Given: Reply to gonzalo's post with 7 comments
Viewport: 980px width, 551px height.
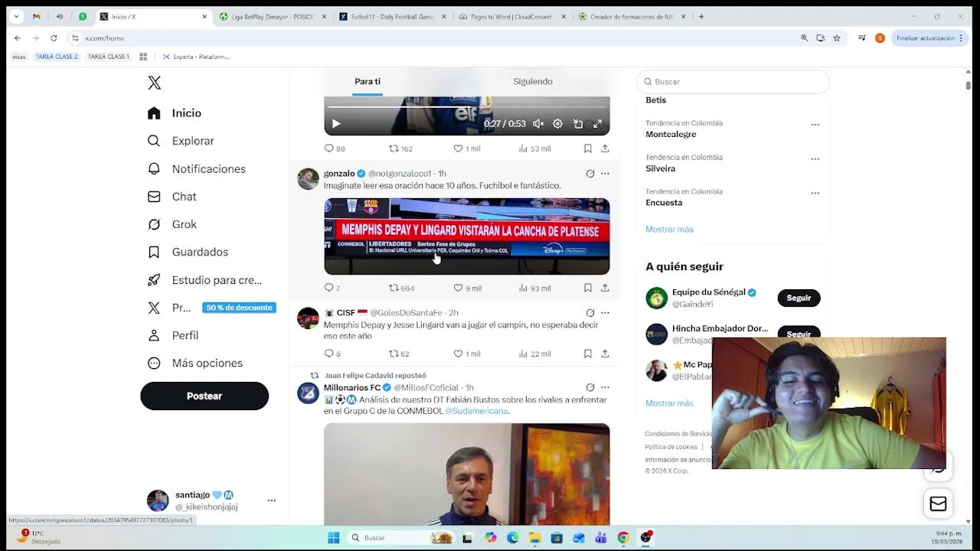Looking at the screenshot, I should [x=332, y=288].
